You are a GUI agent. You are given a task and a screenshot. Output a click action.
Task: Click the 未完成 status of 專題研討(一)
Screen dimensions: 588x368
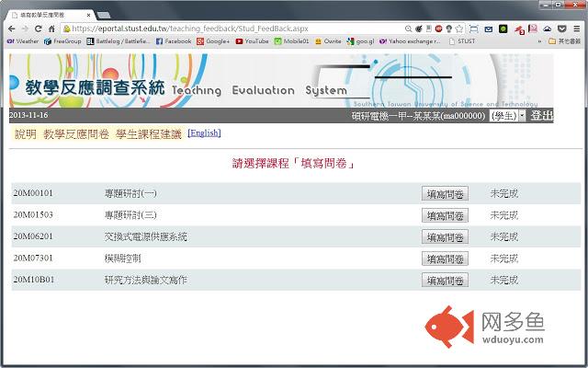504,194
